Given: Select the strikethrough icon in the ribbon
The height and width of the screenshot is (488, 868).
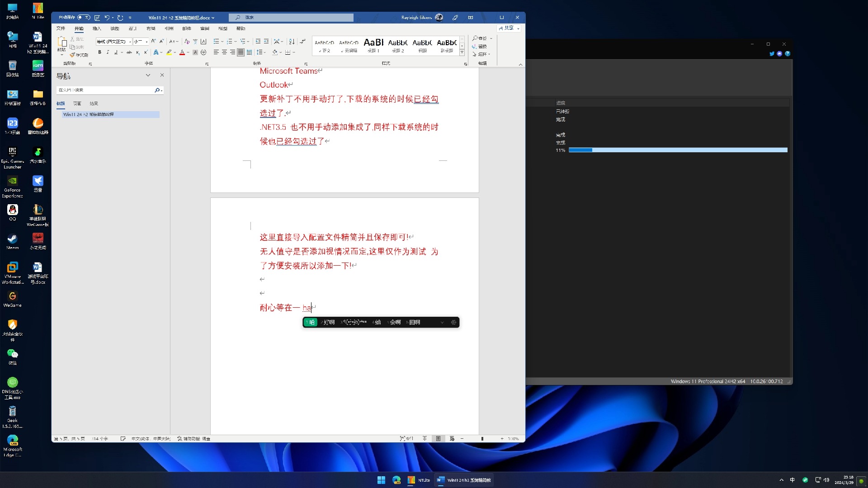Looking at the screenshot, I should (130, 52).
